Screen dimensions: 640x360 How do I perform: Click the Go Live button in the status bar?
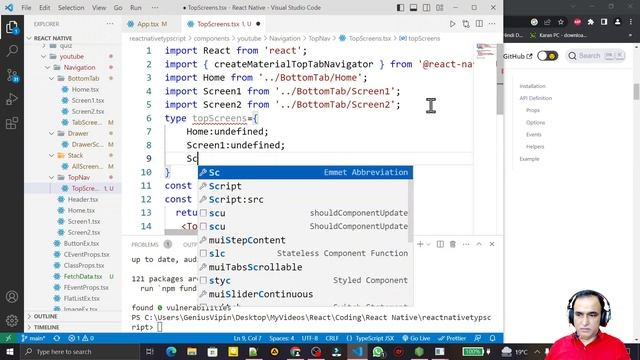(416, 338)
